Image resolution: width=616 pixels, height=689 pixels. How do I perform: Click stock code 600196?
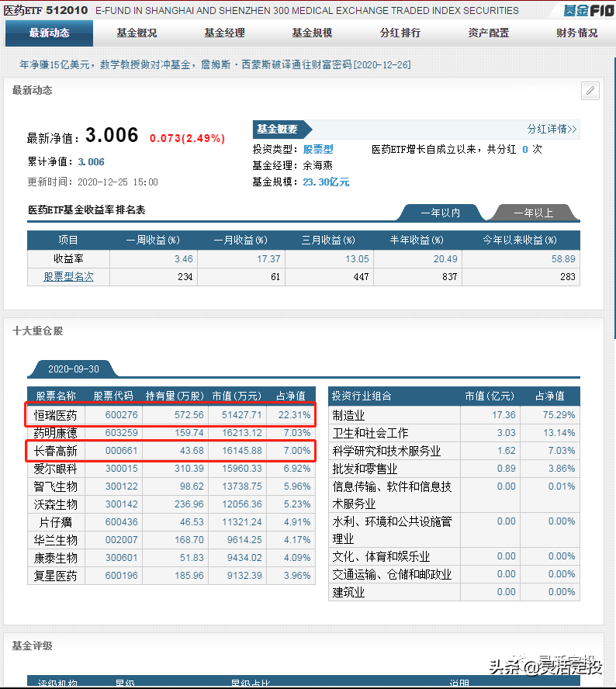[x=121, y=575]
